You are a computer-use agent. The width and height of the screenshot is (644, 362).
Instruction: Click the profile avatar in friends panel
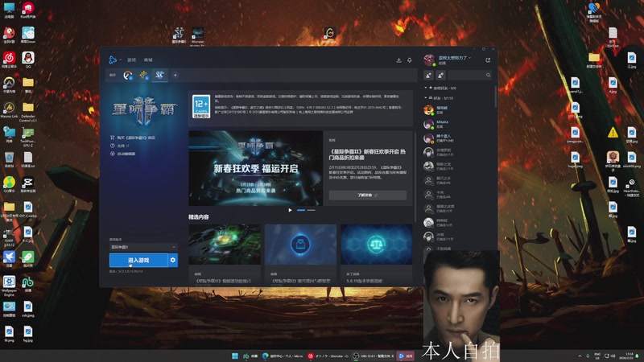[x=429, y=60]
